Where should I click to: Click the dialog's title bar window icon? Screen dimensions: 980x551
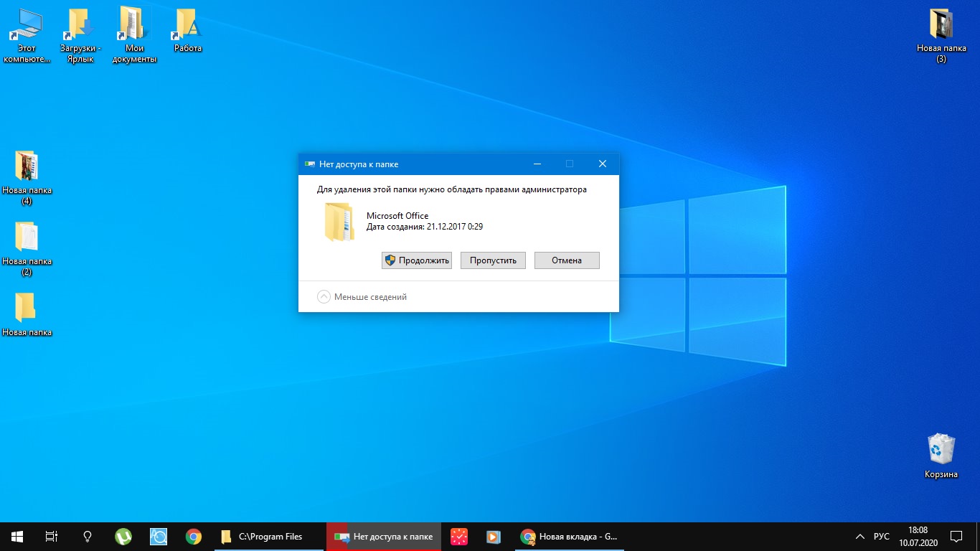[x=309, y=164]
